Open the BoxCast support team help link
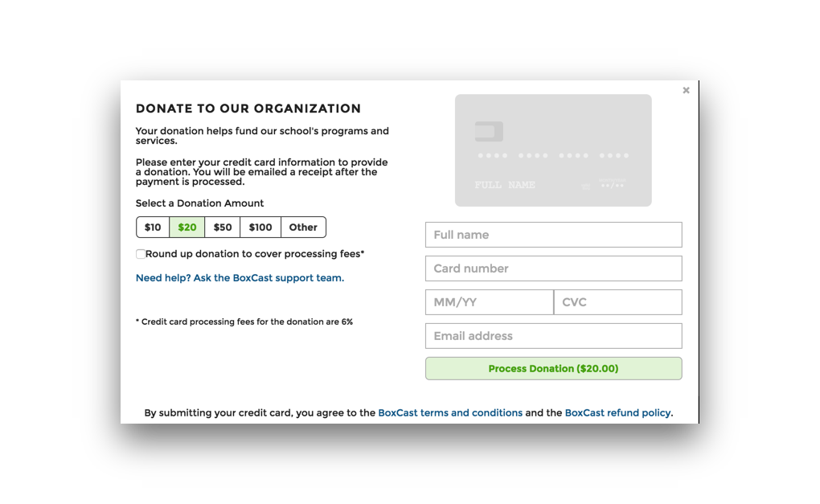820x504 pixels. tap(240, 278)
